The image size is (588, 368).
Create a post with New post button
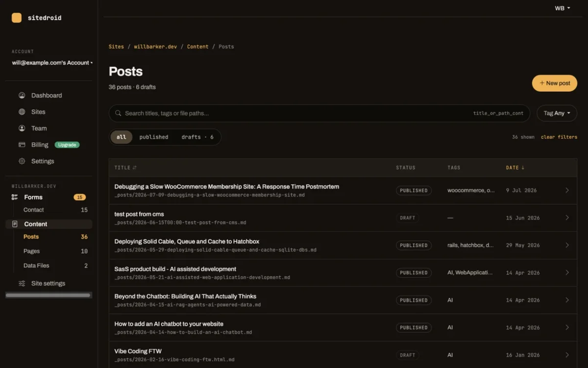[x=555, y=83]
